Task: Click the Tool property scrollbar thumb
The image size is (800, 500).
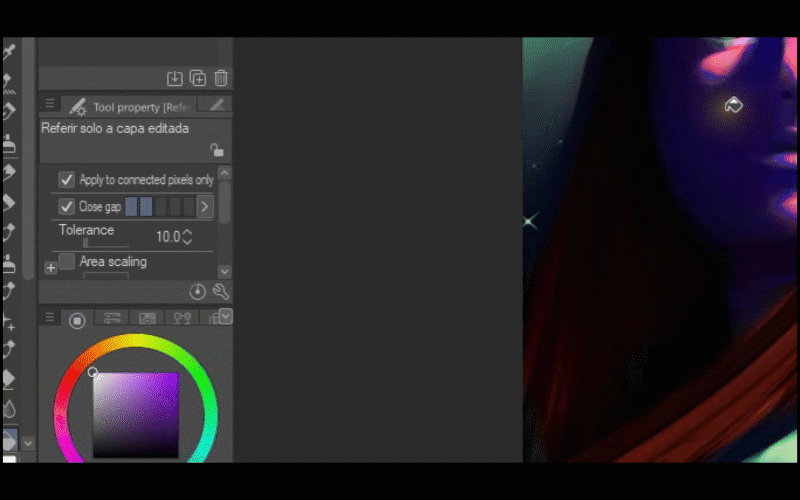Action: [x=224, y=202]
